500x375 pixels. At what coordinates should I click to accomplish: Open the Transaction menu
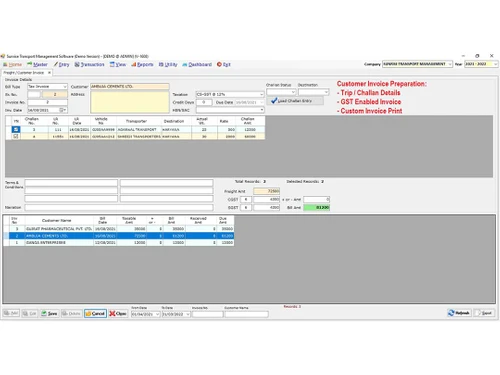[89, 64]
